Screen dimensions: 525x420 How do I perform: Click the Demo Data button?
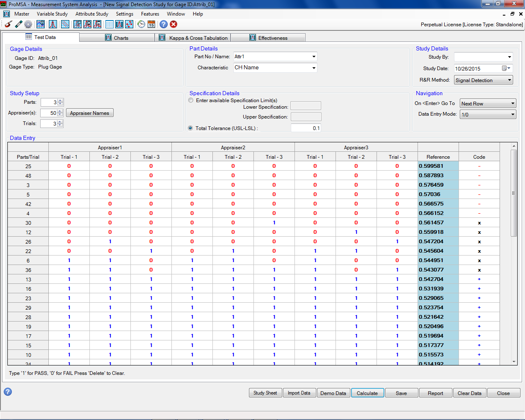[x=333, y=393]
